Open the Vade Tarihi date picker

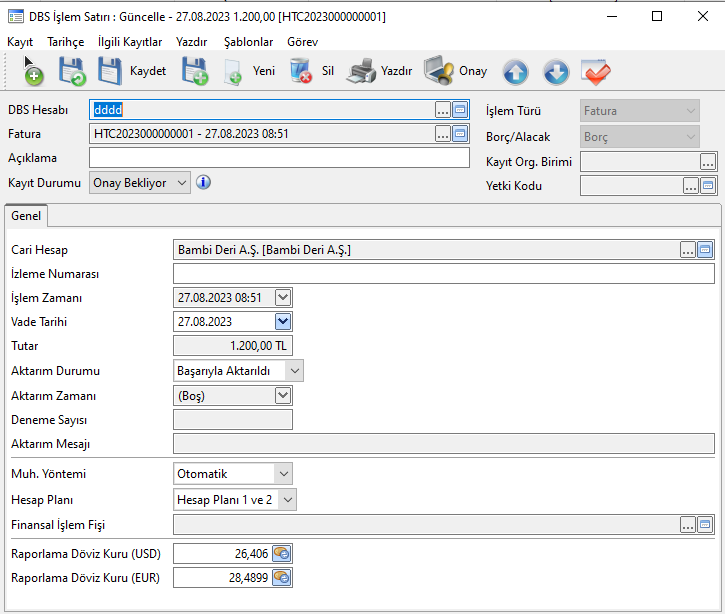(283, 322)
